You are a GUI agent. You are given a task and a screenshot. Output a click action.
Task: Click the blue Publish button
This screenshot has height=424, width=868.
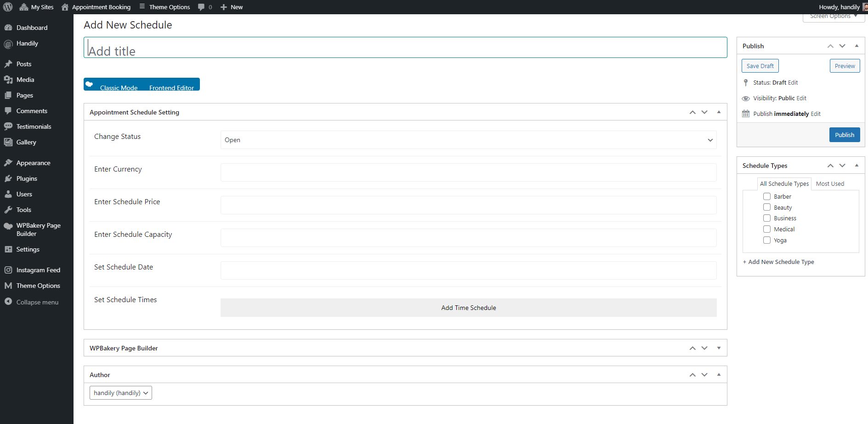844,135
